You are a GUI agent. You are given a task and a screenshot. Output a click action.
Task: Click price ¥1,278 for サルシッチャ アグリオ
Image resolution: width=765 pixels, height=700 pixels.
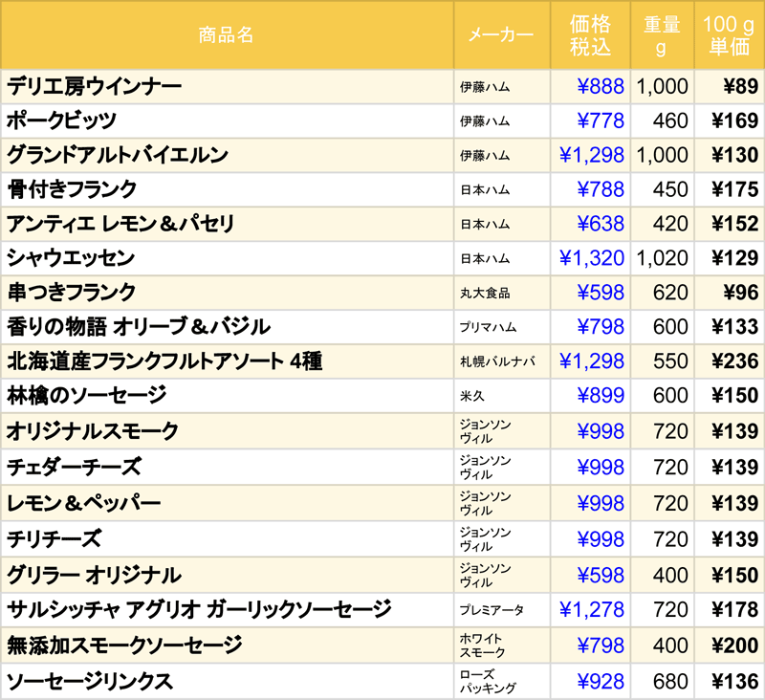click(592, 609)
